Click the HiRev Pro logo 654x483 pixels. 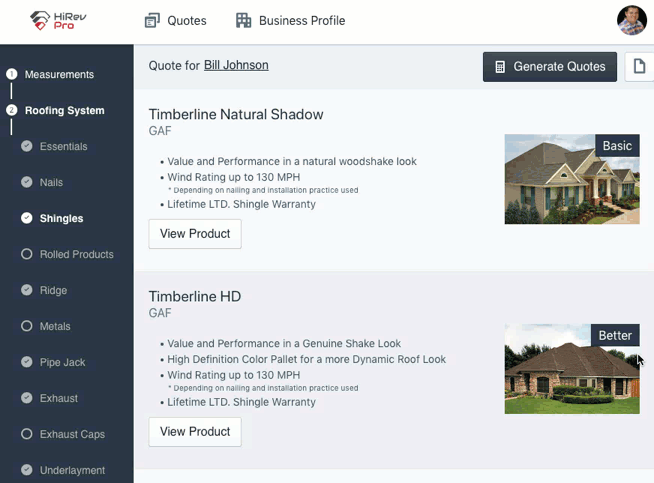[x=58, y=20]
